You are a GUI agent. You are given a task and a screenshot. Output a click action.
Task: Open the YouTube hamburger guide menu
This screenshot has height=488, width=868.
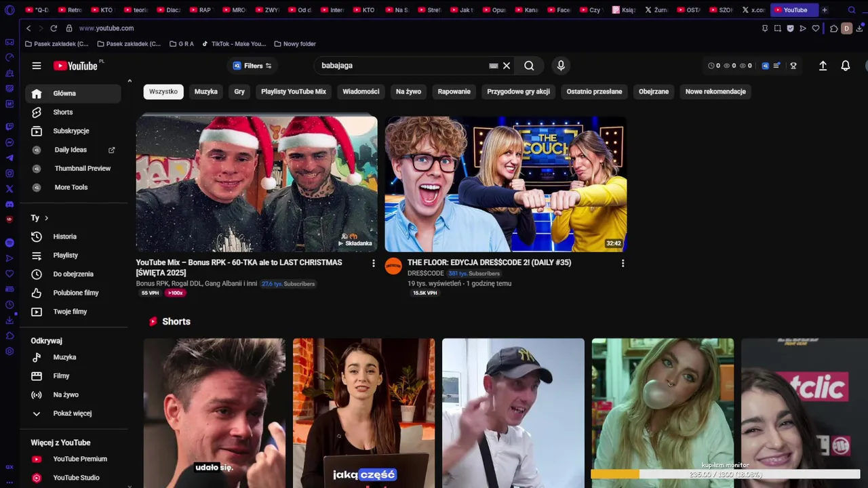[37, 66]
